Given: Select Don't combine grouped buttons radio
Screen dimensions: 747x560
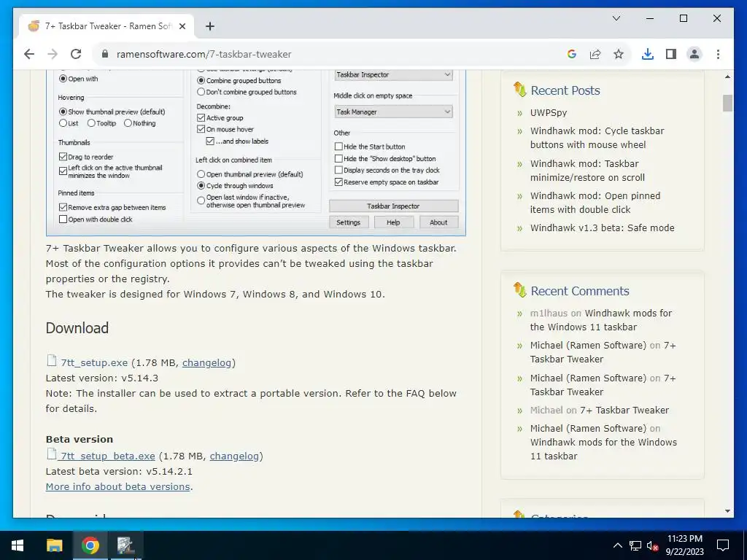Looking at the screenshot, I should click(201, 92).
